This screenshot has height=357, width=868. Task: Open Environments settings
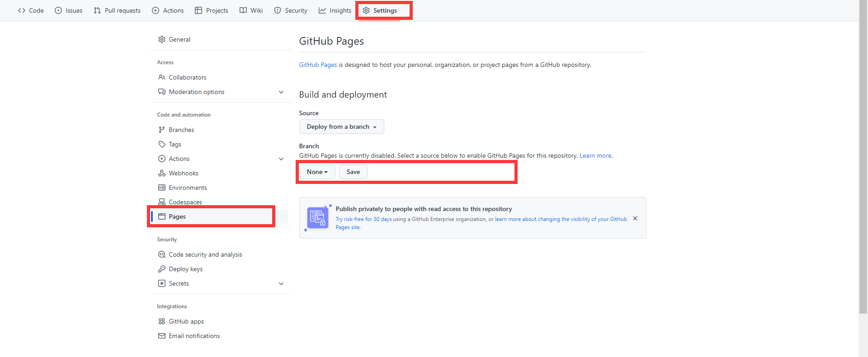click(221, 188)
